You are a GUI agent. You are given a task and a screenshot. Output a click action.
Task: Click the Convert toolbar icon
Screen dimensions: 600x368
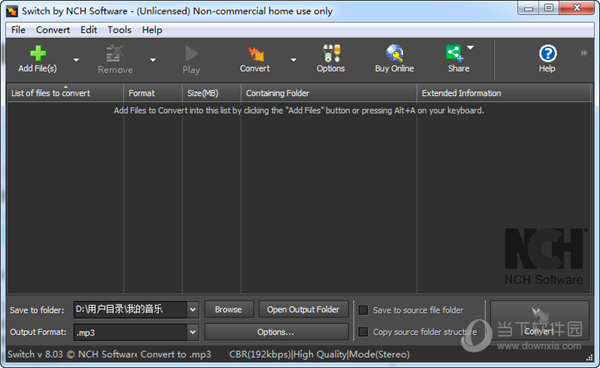[x=256, y=54]
